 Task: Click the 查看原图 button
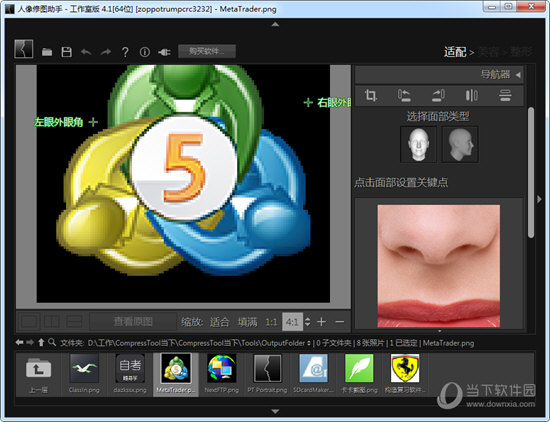(x=133, y=322)
